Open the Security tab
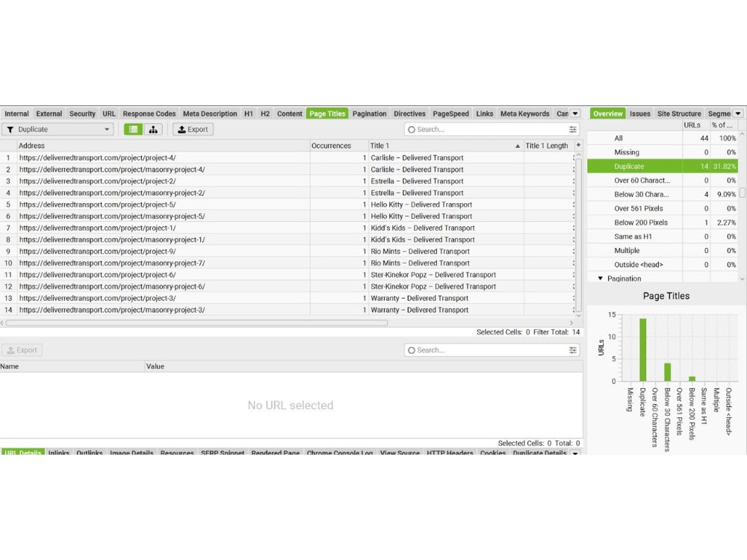The height and width of the screenshot is (560, 747). tap(82, 113)
